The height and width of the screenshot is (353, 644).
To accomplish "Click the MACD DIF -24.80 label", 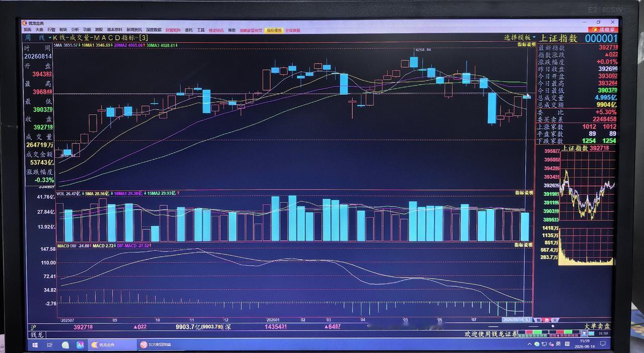I will pyautogui.click(x=73, y=245).
